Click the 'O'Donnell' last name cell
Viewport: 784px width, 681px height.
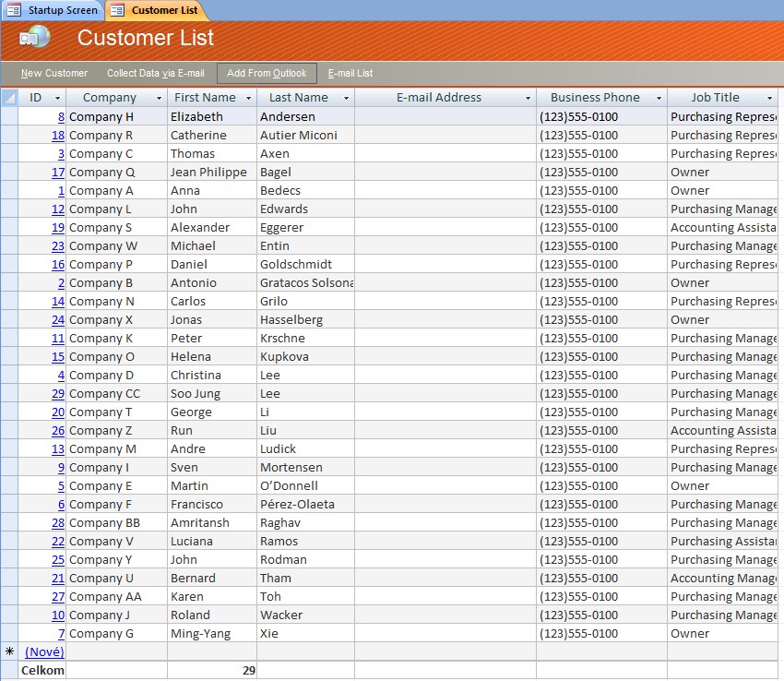pyautogui.click(x=306, y=486)
